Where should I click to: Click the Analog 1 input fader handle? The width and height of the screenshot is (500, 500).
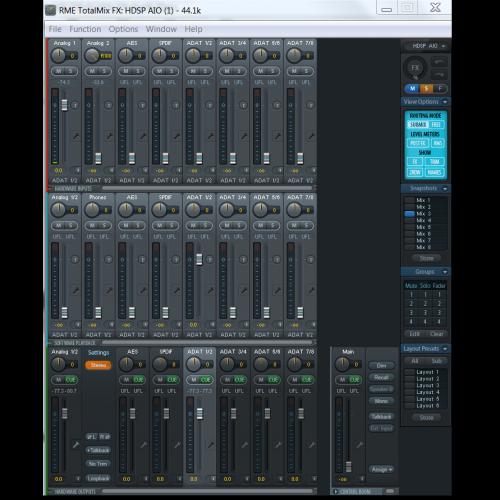(x=64, y=105)
